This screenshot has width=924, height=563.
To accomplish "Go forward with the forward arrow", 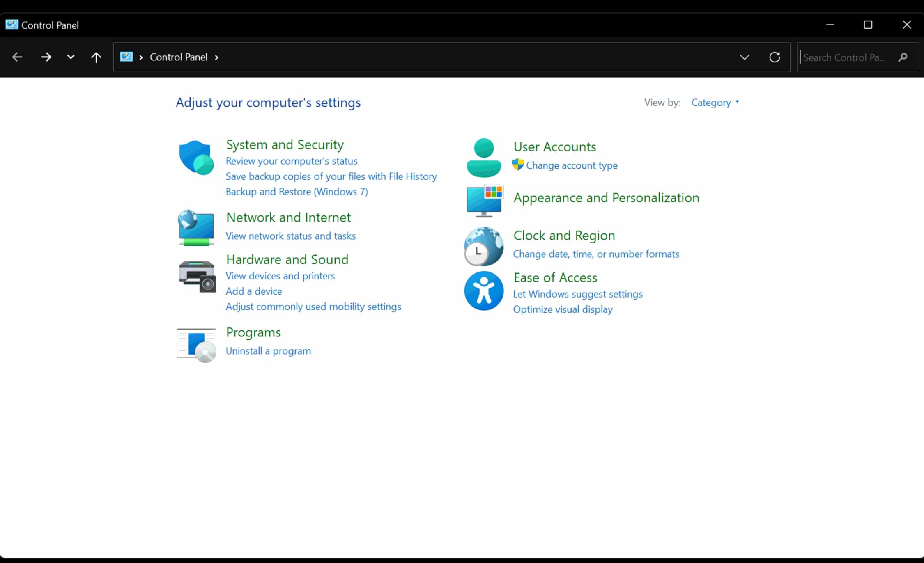I will 46,57.
